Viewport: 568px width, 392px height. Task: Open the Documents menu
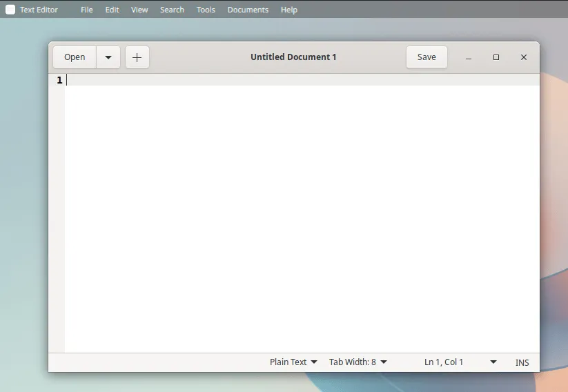click(248, 10)
